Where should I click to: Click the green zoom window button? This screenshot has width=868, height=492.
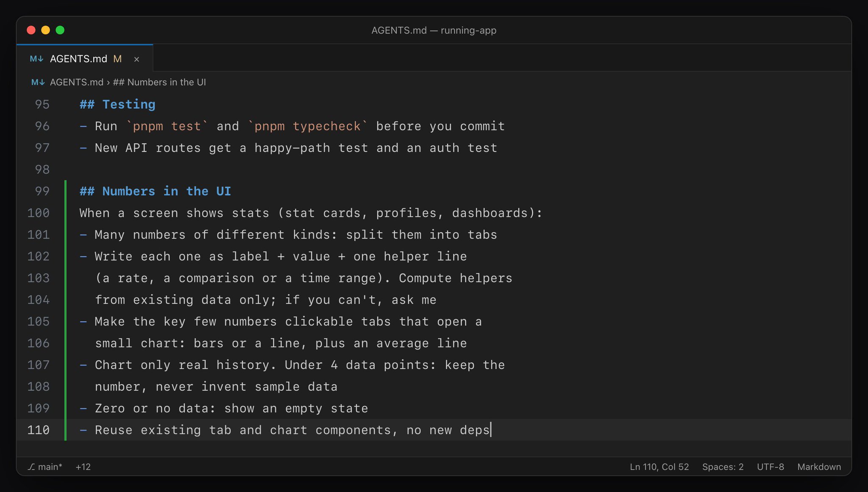pyautogui.click(x=60, y=30)
